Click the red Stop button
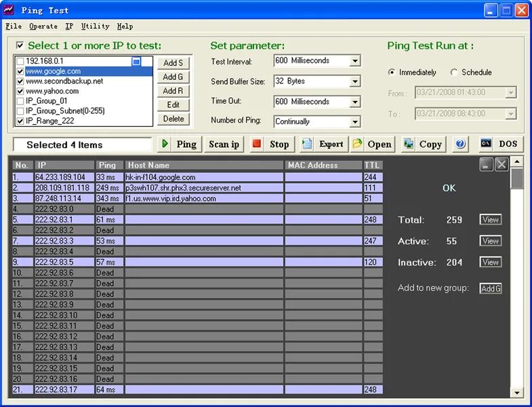Viewport: 532px width, 407px height. (272, 144)
